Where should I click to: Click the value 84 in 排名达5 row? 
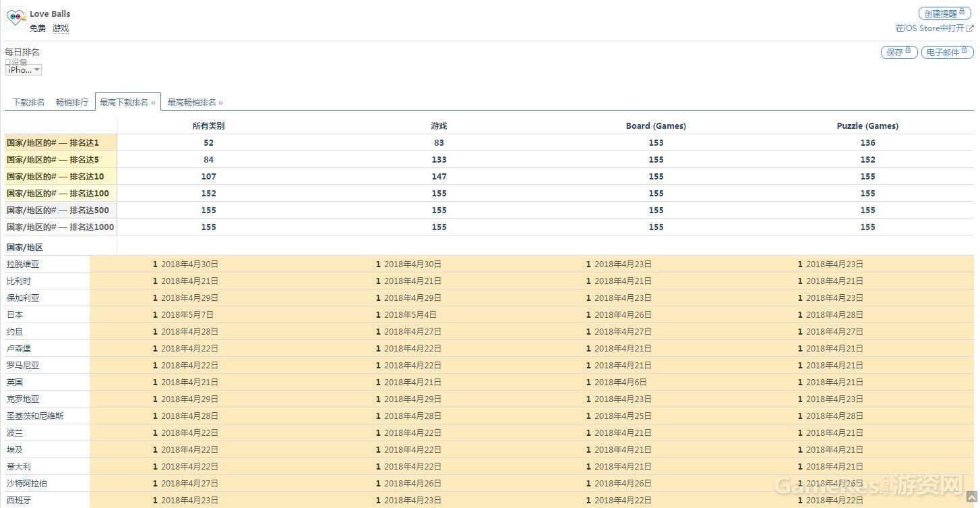[209, 160]
